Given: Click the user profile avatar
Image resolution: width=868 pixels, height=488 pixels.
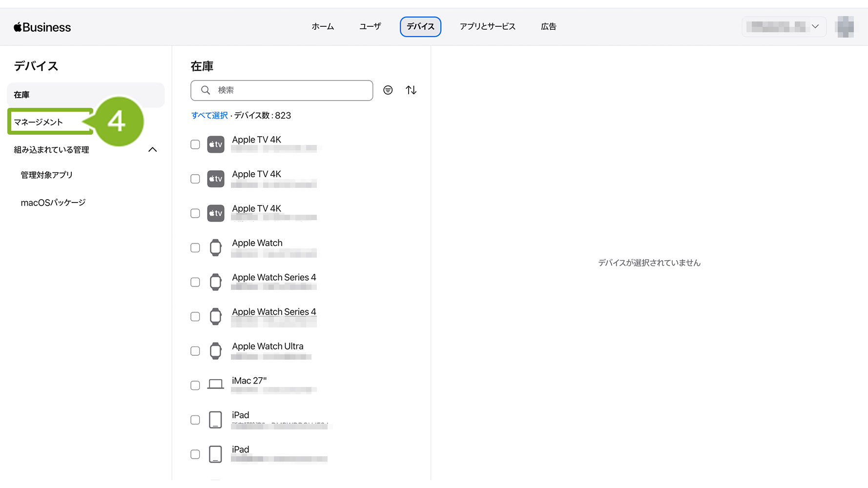Looking at the screenshot, I should point(845,27).
